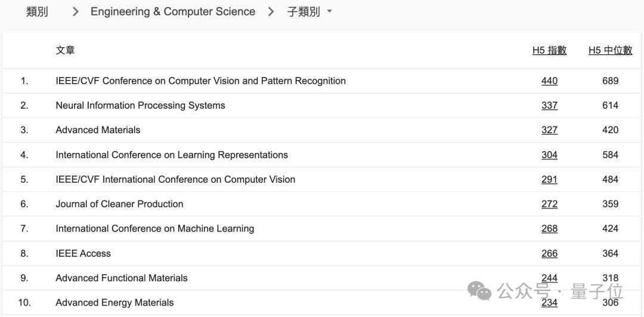The image size is (644, 317).
Task: Select Engineering & Computer Science breadcrumb
Action: pyautogui.click(x=172, y=12)
